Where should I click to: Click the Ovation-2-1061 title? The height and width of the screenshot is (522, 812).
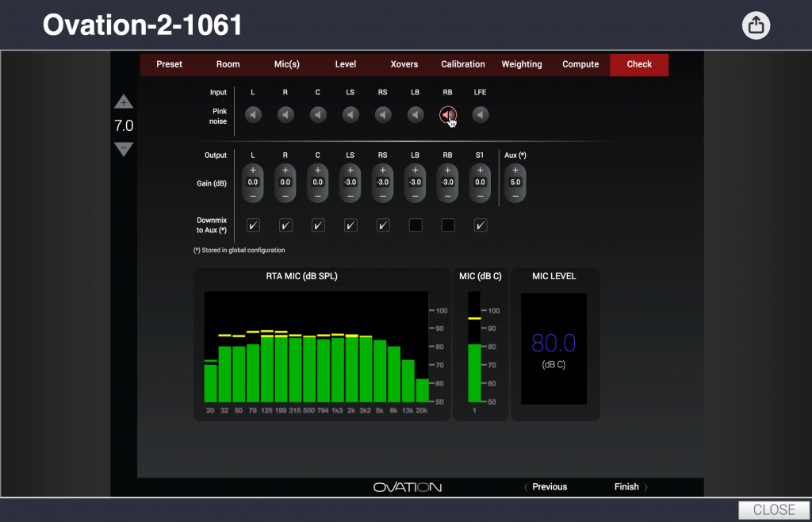click(143, 25)
